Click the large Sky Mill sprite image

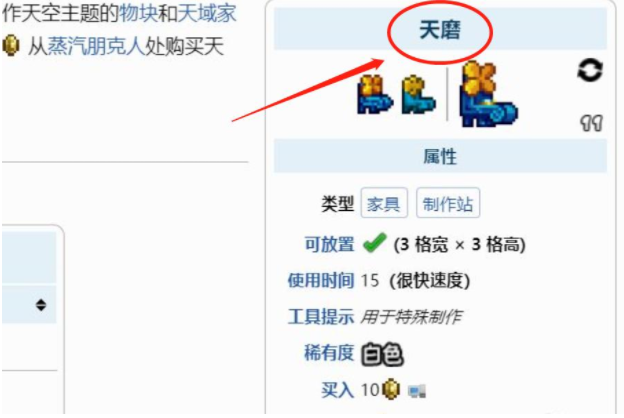coord(488,94)
